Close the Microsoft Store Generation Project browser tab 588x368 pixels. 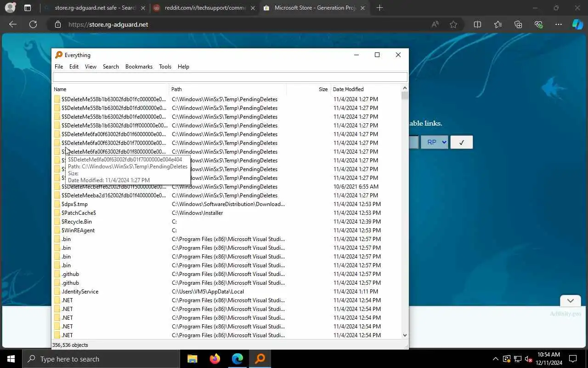click(363, 8)
